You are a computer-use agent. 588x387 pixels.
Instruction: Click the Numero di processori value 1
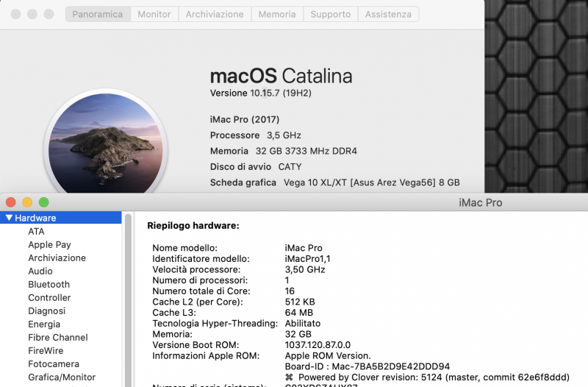287,280
